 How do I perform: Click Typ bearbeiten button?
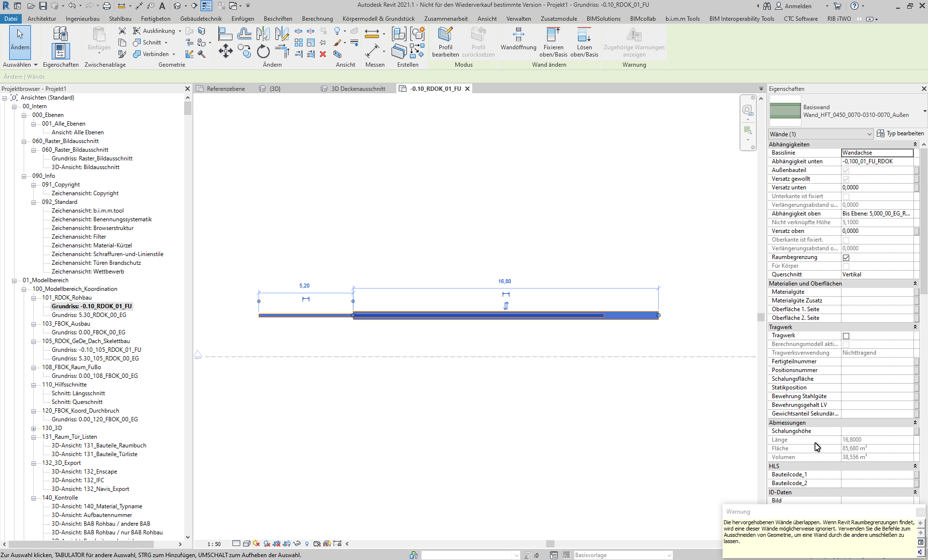pos(900,133)
